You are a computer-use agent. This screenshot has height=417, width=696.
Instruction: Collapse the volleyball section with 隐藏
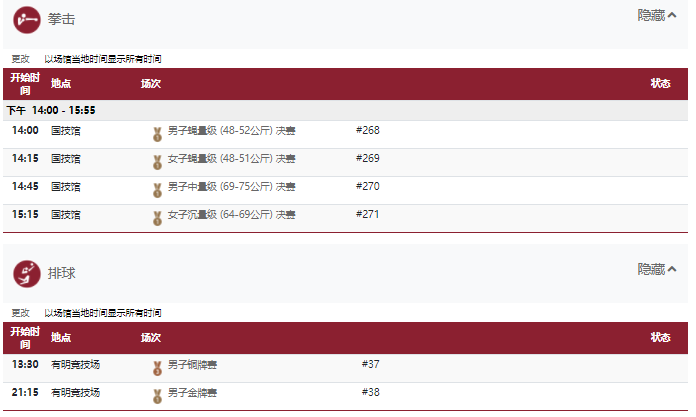tap(657, 269)
